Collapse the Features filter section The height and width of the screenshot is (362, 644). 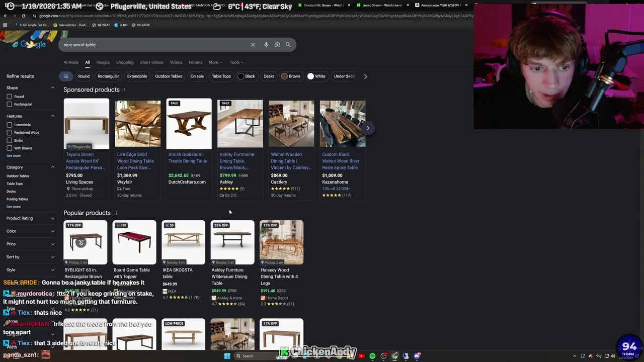coord(52,116)
